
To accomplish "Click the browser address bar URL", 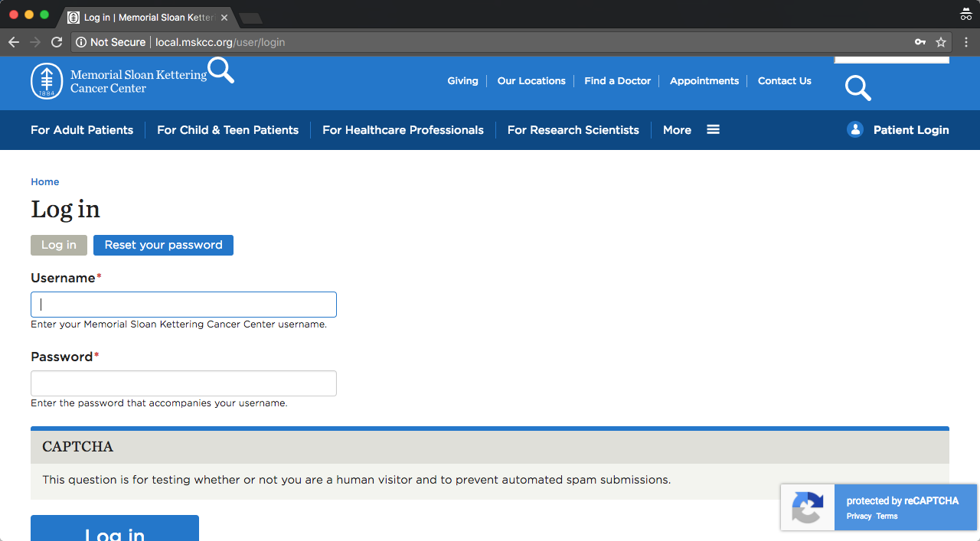I will [x=220, y=42].
